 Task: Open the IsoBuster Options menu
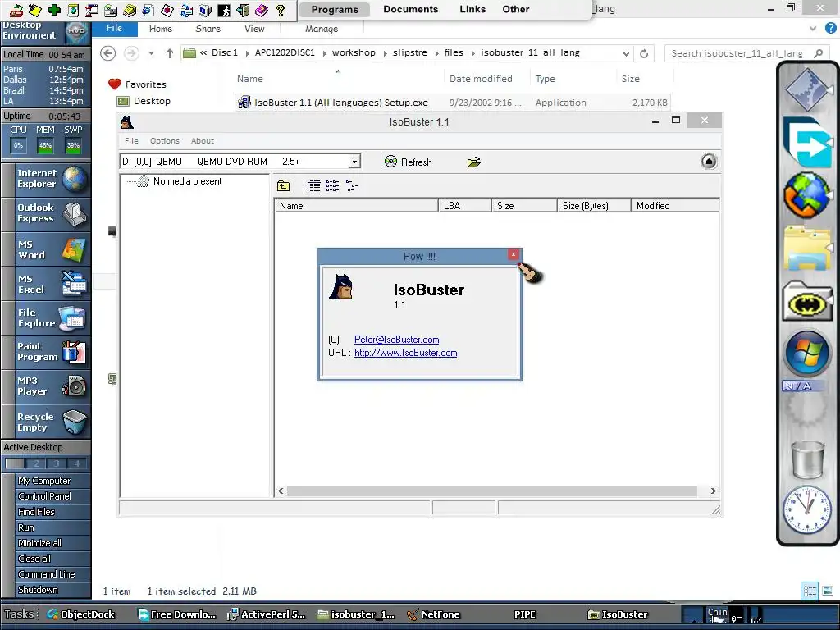click(164, 141)
